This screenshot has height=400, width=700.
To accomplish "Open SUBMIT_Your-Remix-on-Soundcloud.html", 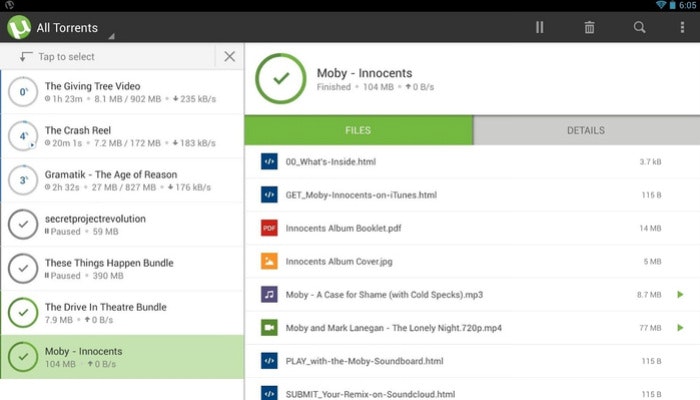I will [x=371, y=394].
